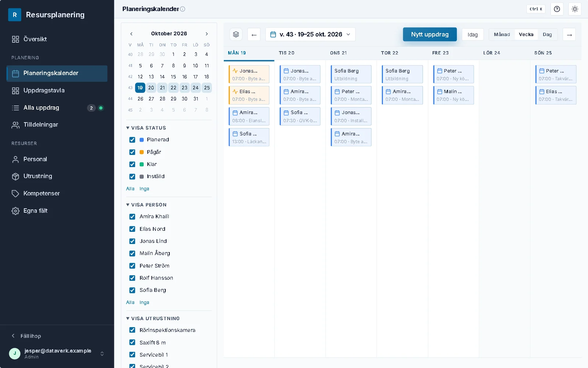Switch to Månad view

click(502, 34)
